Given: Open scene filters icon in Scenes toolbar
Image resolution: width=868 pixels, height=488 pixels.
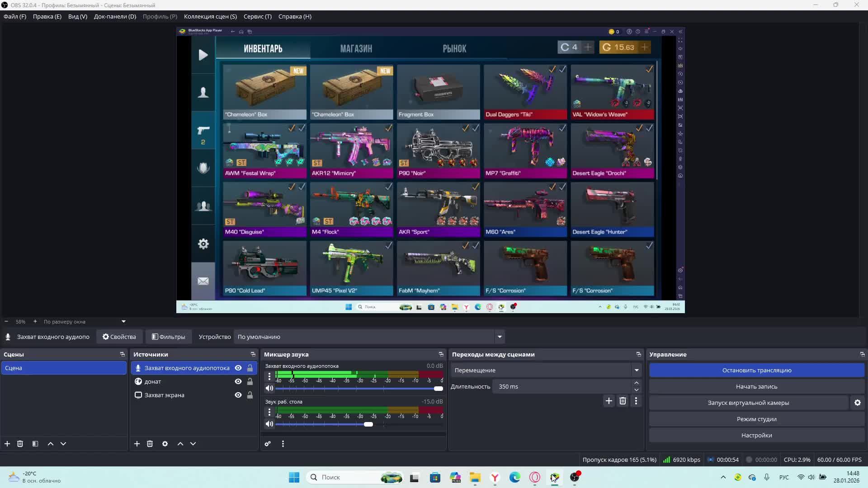Looking at the screenshot, I should point(35,444).
